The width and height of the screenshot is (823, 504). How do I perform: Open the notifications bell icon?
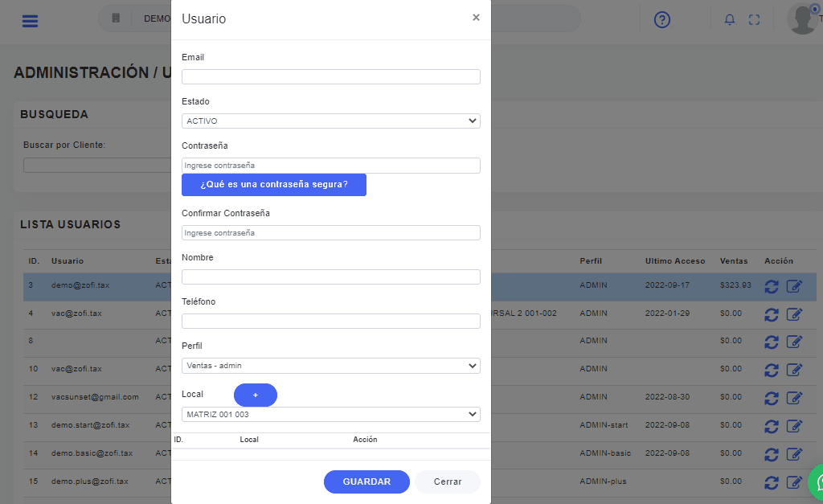pos(730,20)
